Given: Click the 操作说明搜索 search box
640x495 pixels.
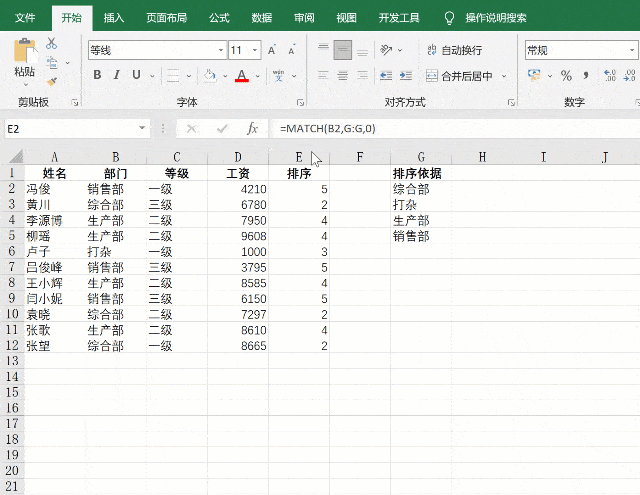Looking at the screenshot, I should (509, 17).
